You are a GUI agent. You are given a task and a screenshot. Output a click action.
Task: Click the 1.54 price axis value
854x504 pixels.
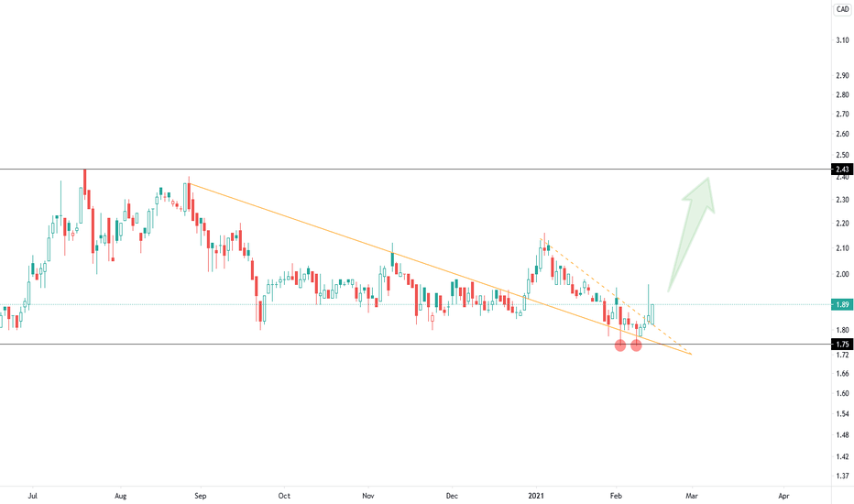842,414
